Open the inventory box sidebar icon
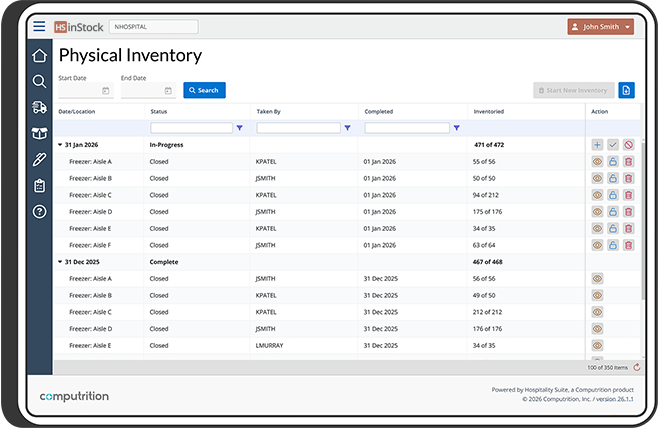Image resolution: width=660 pixels, height=428 pixels. coord(39,133)
